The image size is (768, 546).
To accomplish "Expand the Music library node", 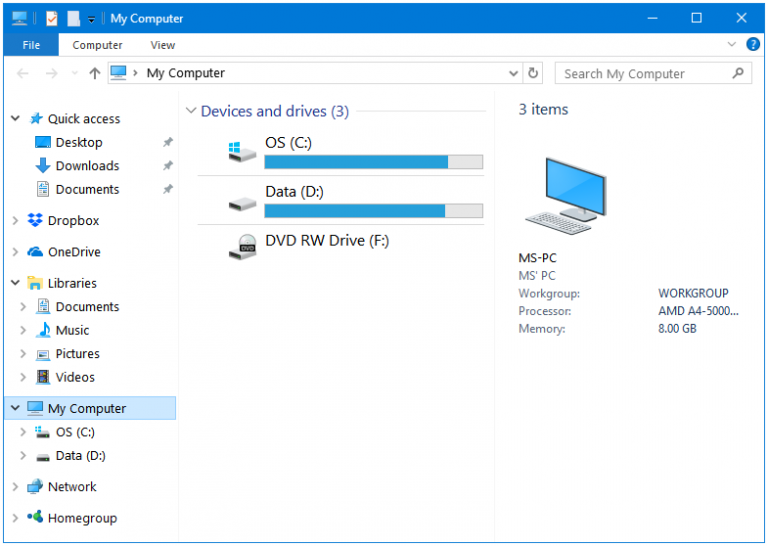I will [x=23, y=330].
